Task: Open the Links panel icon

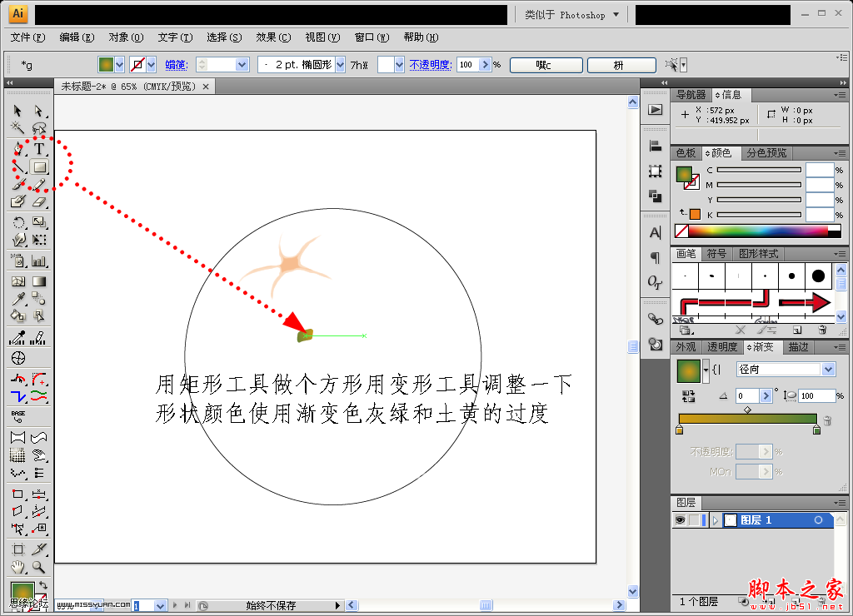Action: [x=655, y=319]
